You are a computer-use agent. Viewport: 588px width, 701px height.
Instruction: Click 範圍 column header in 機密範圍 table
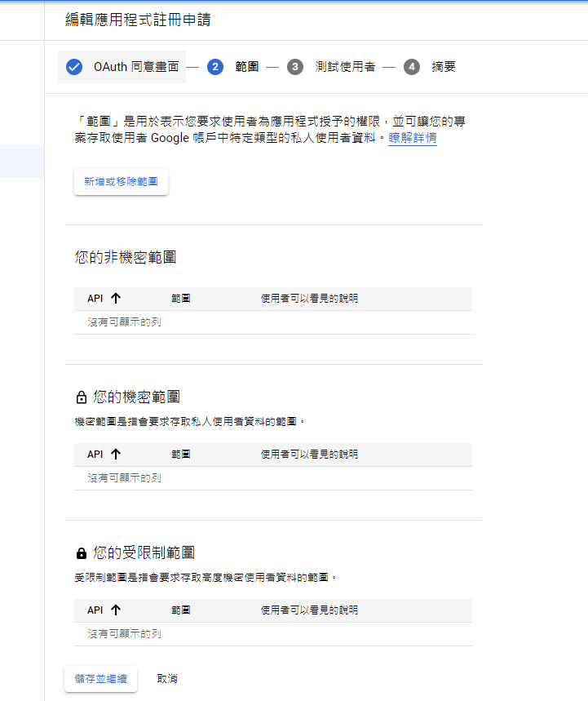(x=181, y=455)
